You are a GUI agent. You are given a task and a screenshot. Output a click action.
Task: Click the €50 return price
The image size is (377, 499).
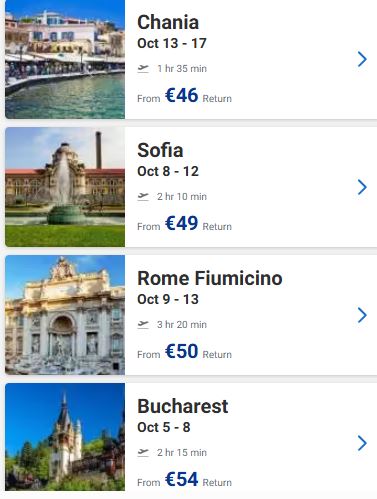point(182,352)
